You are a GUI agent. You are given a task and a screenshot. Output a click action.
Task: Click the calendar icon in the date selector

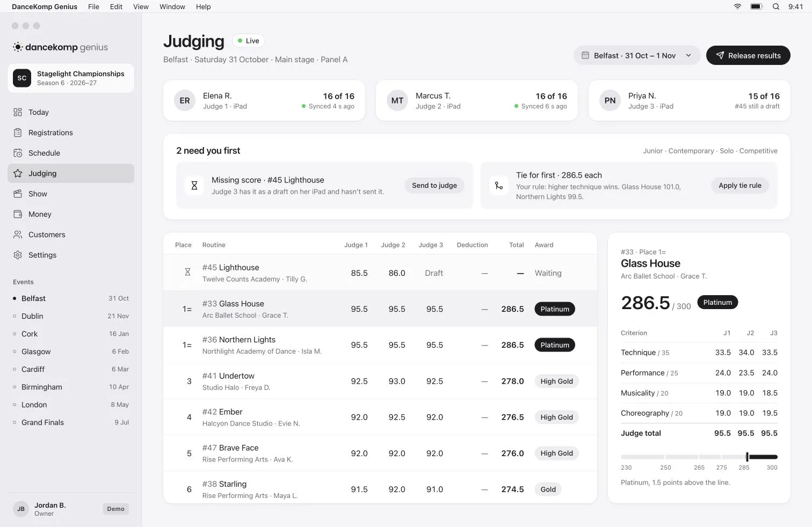[x=585, y=55]
